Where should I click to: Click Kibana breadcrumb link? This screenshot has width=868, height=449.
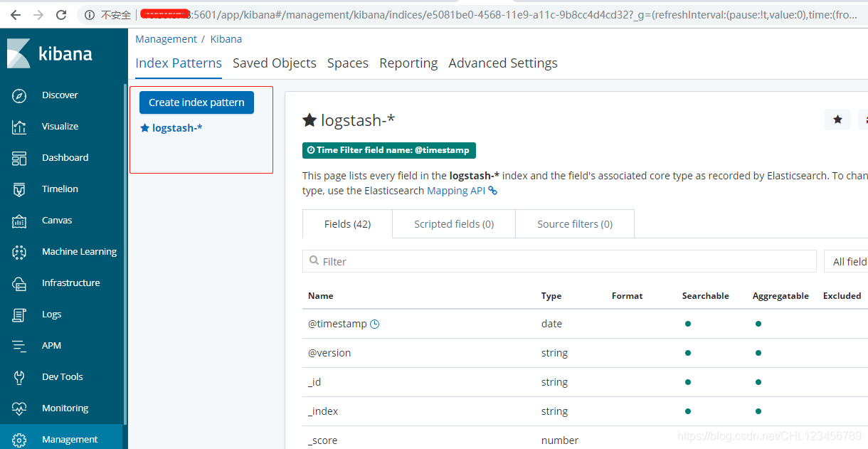(226, 39)
